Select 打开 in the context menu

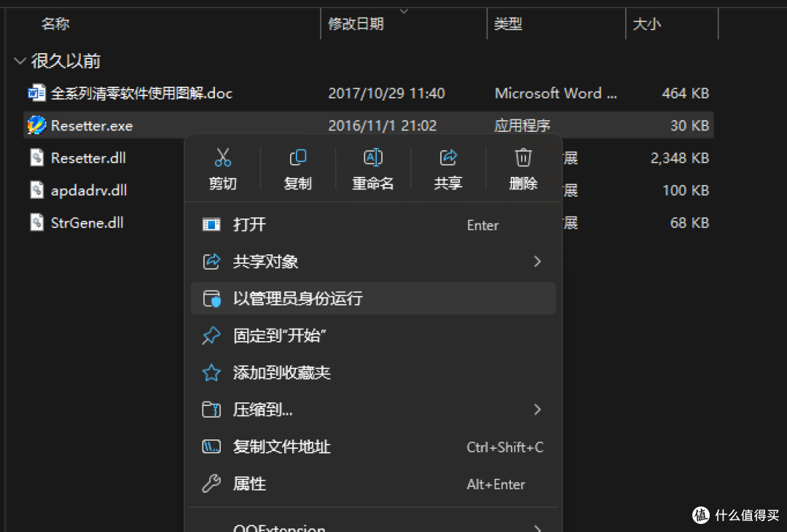pyautogui.click(x=373, y=224)
